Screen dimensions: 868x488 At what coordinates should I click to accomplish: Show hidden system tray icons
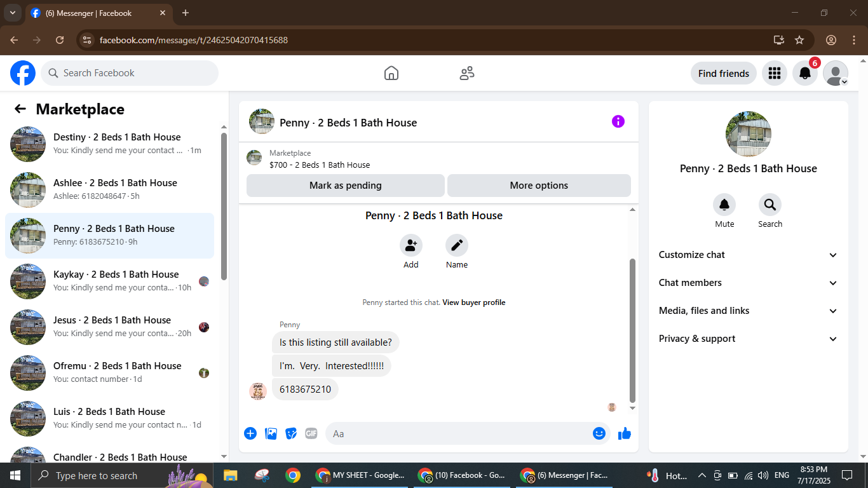(x=702, y=475)
